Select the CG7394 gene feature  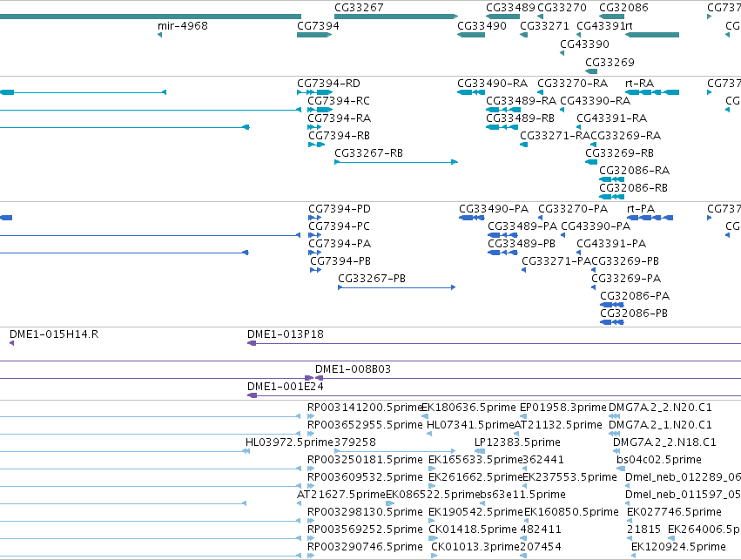[x=314, y=35]
